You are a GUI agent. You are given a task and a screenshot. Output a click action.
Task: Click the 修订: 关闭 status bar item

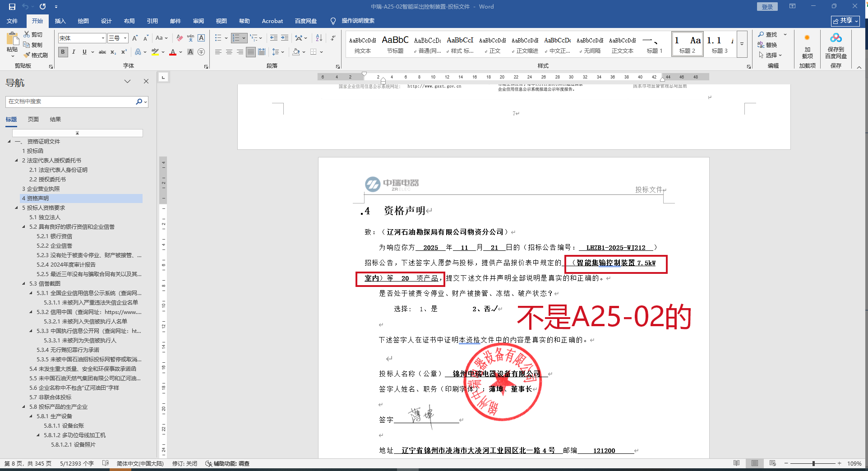pyautogui.click(x=185, y=463)
